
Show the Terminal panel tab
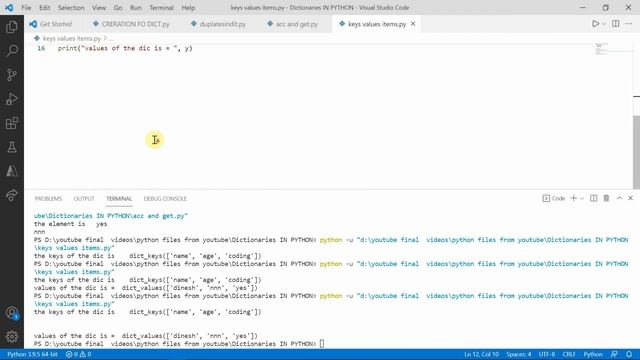coord(119,199)
